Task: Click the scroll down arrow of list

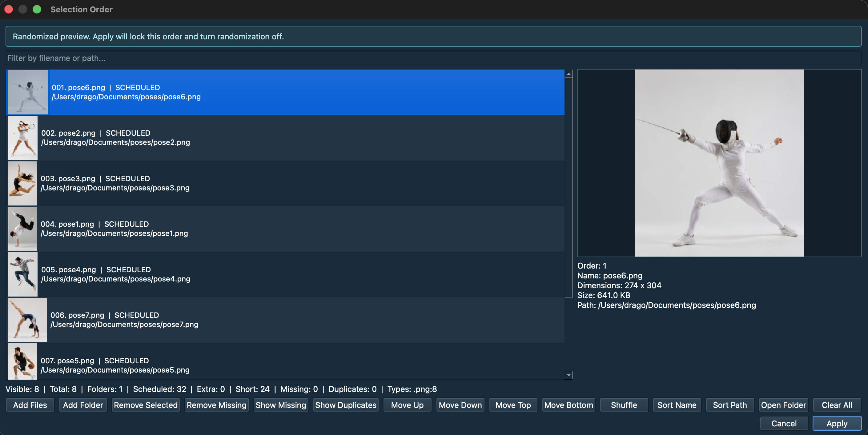Action: coord(569,375)
